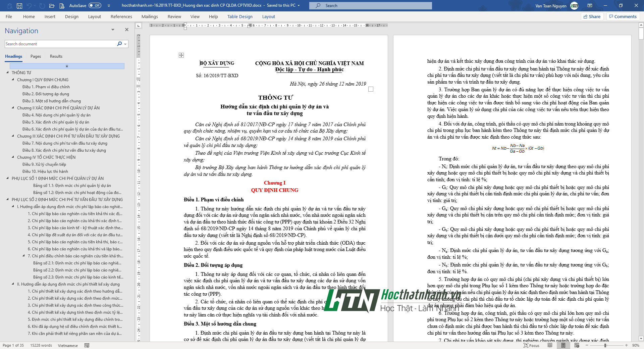Switch to Read Mode view in status bar

tap(550, 345)
